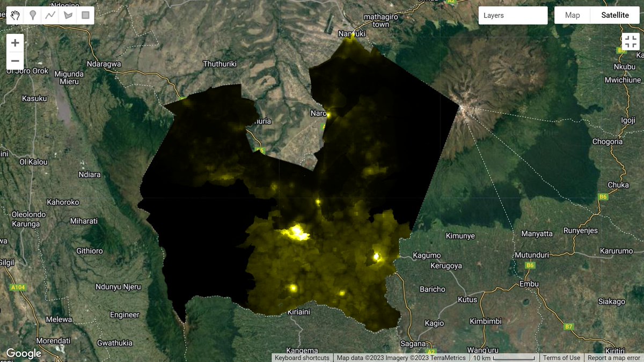Screen dimensions: 644x362
Task: Click the zoom out icon
Action: [x=15, y=61]
